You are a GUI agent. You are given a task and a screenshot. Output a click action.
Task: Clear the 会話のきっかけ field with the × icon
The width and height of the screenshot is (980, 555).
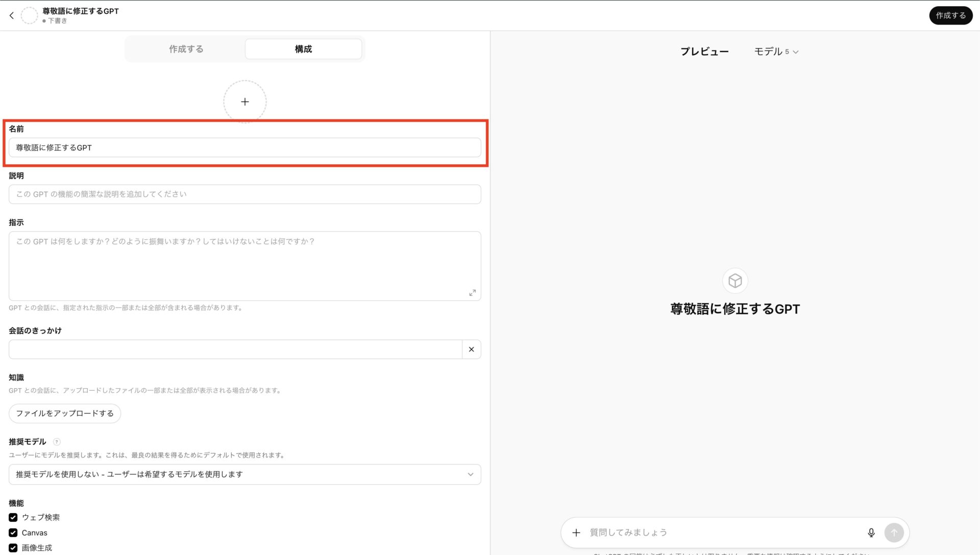pyautogui.click(x=471, y=349)
